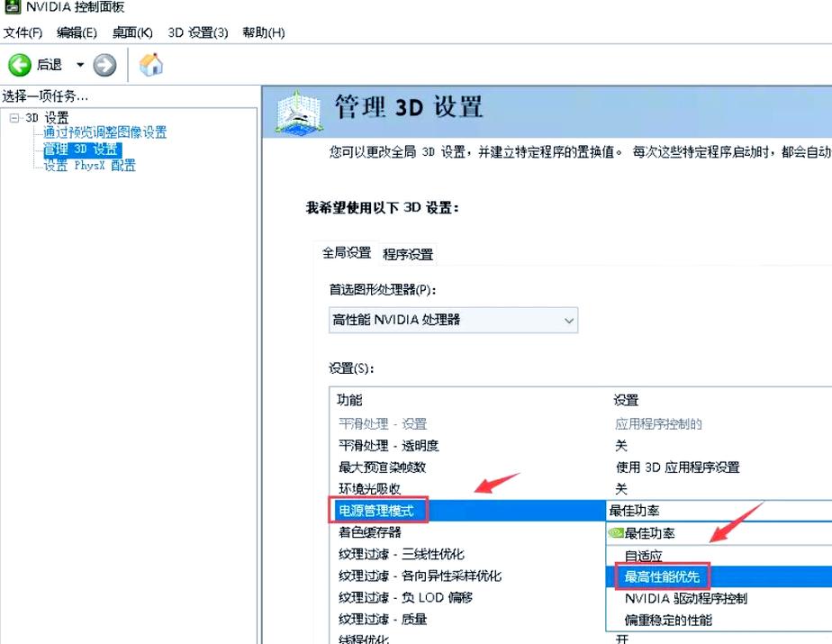Click the 管理 3D 设置 page header icon
832x644 pixels.
[x=297, y=113]
